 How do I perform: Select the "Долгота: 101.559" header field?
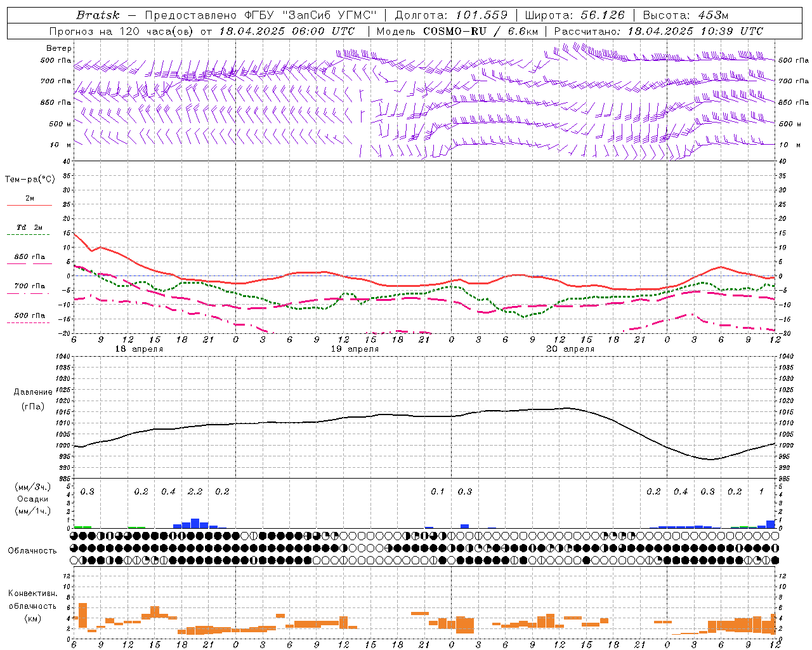pyautogui.click(x=451, y=15)
